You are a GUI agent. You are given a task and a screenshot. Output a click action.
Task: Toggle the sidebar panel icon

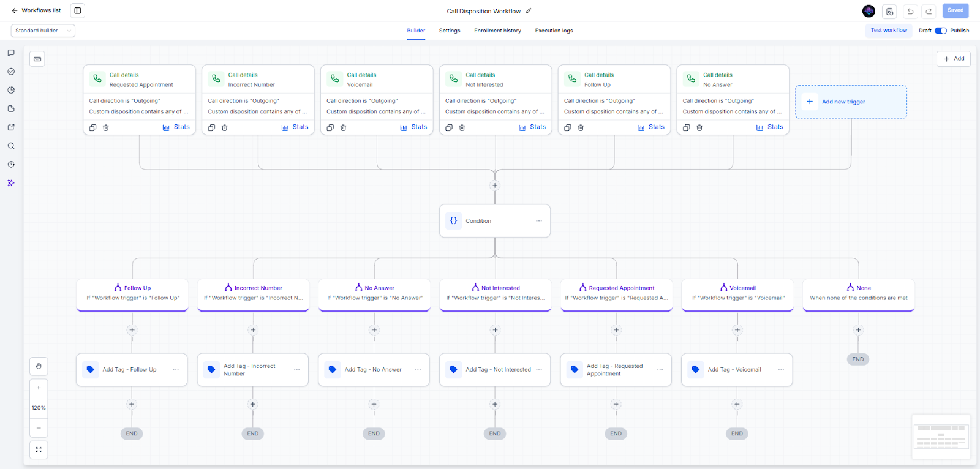78,10
